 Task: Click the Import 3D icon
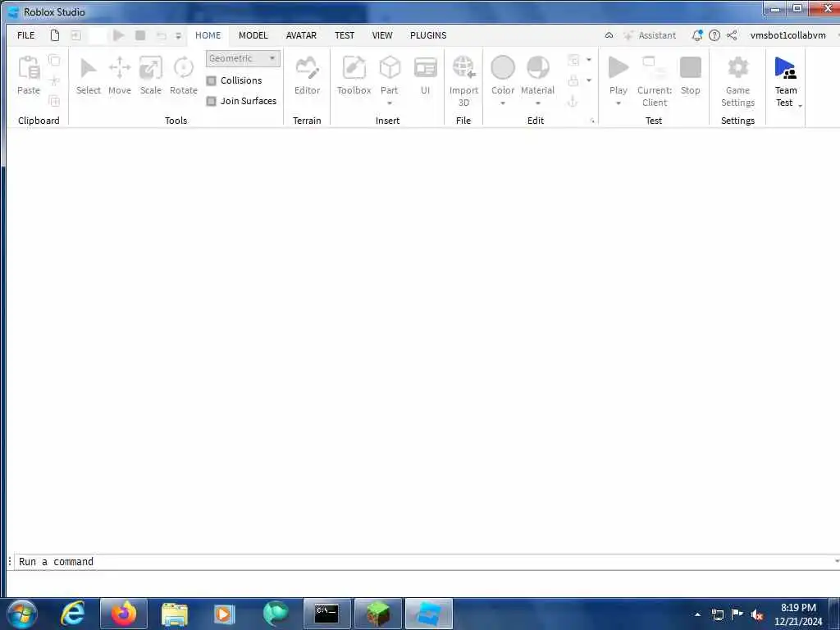click(x=463, y=68)
